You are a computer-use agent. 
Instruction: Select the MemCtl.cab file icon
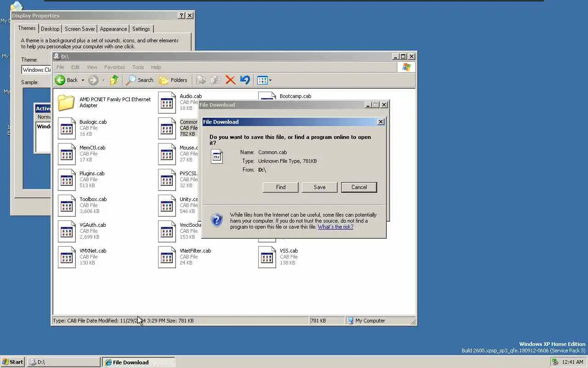(x=67, y=154)
